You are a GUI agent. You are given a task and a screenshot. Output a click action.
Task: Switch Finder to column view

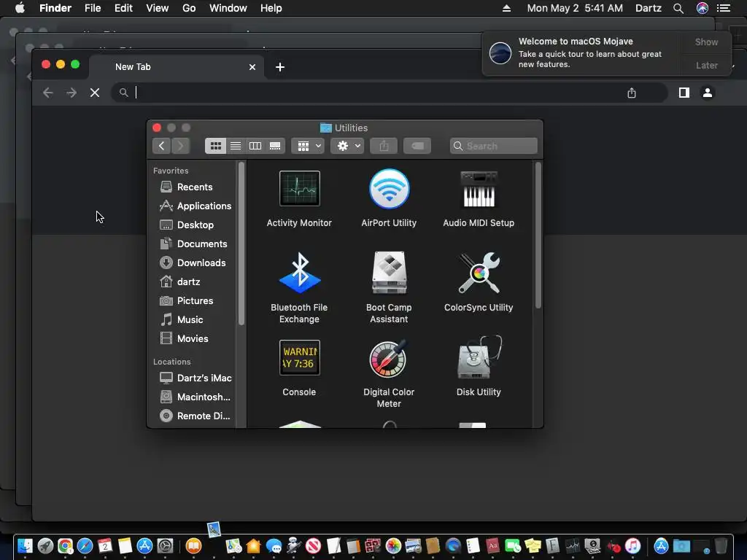(255, 146)
